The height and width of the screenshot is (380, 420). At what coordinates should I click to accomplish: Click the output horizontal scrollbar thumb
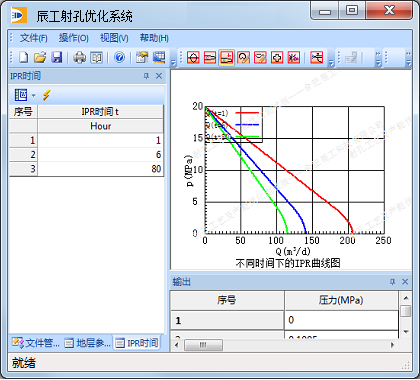203,345
